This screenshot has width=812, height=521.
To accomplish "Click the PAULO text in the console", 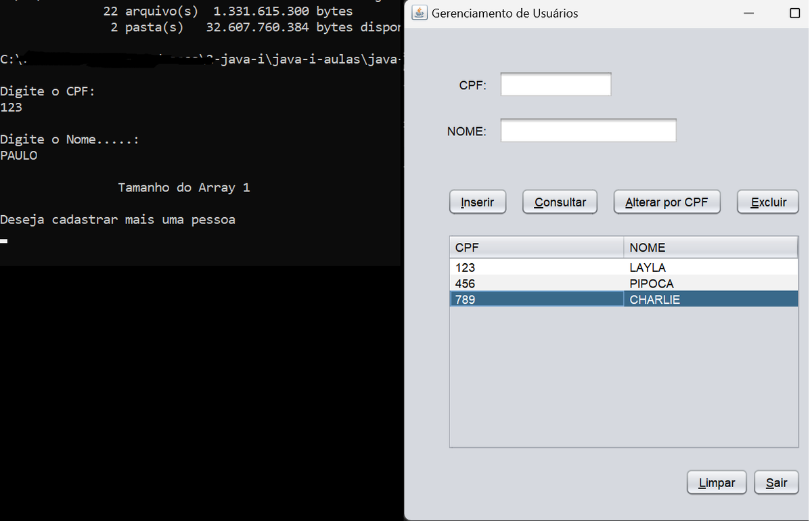I will tap(19, 156).
